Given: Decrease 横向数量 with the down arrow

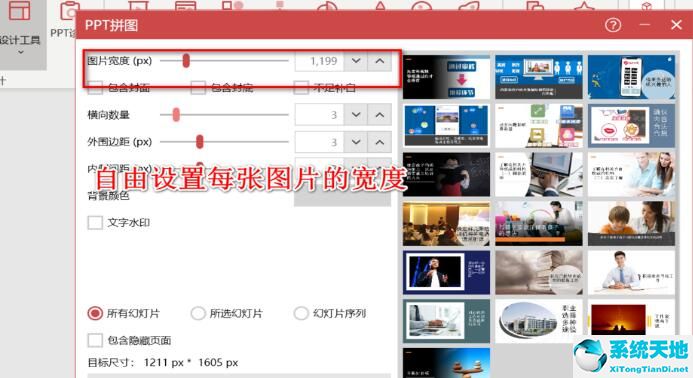Looking at the screenshot, I should click(356, 115).
